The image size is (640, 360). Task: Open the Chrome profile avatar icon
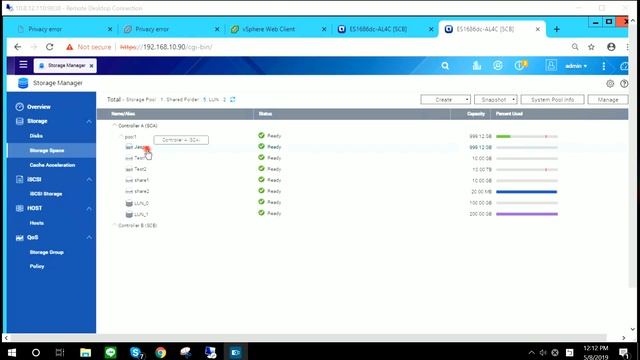(x=611, y=47)
